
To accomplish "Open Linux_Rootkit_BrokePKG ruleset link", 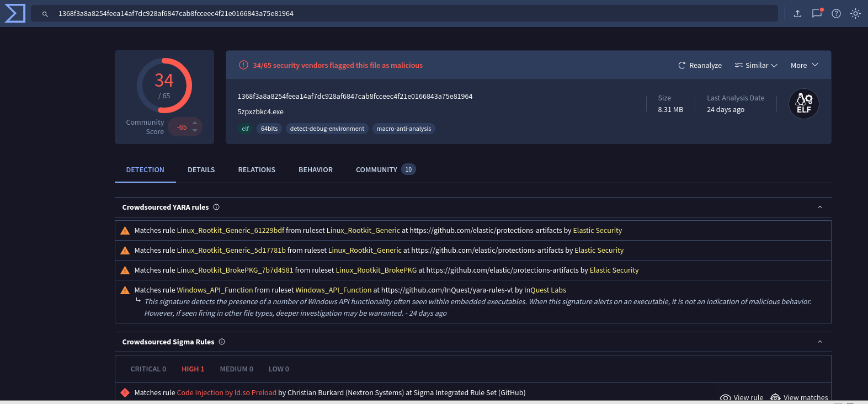I will 376,270.
